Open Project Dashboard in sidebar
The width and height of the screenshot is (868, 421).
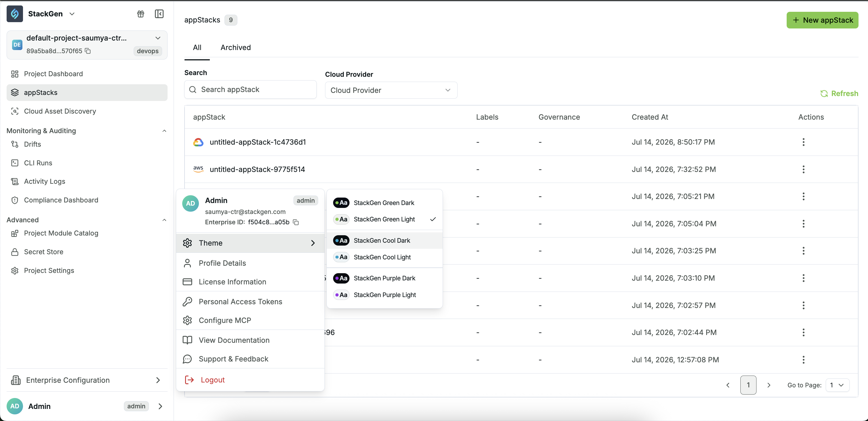(87, 74)
